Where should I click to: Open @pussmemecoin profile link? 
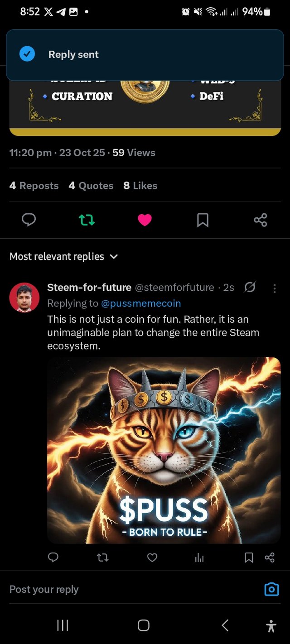(141, 303)
